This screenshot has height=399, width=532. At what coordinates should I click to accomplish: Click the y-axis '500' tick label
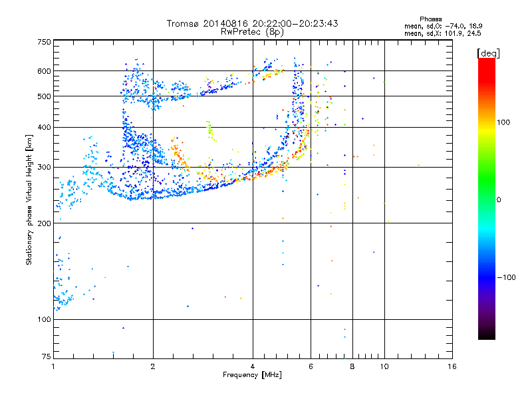(44, 96)
